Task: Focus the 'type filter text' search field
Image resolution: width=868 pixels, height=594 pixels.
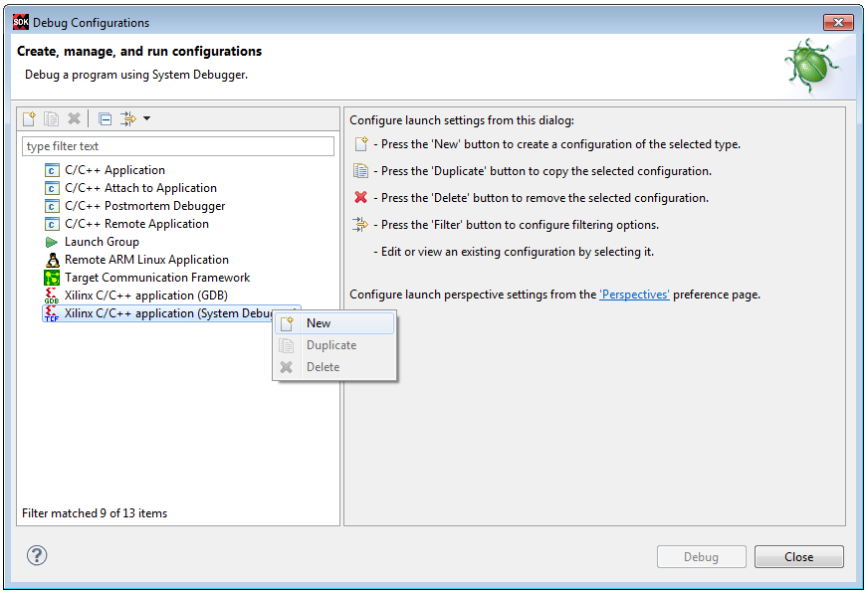Action: 178,146
